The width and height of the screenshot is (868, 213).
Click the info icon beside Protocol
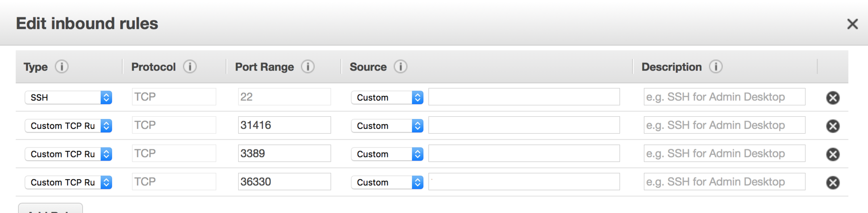point(190,67)
